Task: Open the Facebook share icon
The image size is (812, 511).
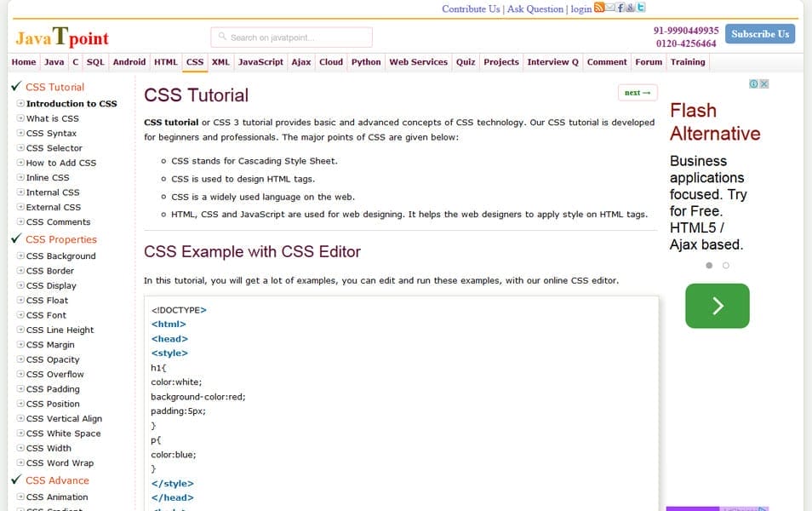Action: coord(620,8)
